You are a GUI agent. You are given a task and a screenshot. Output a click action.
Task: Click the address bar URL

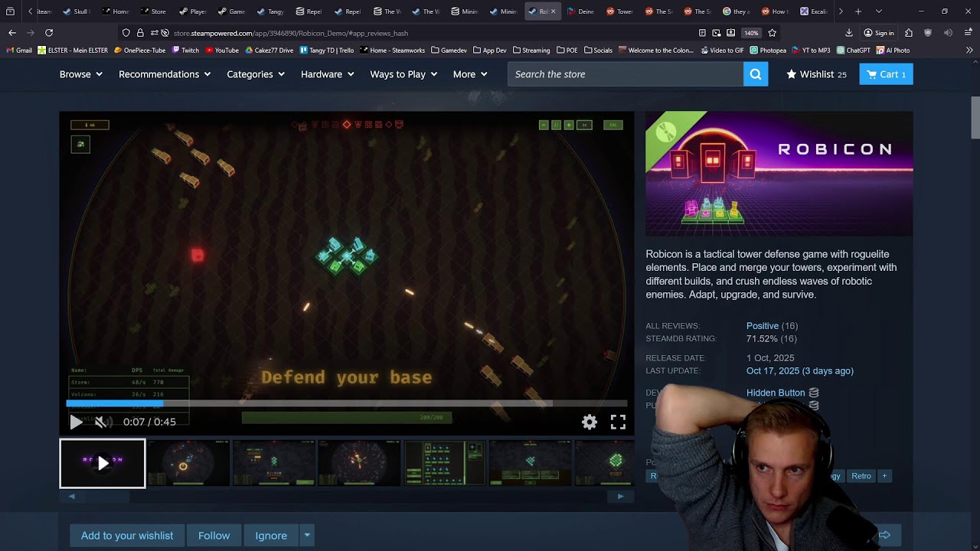(291, 33)
